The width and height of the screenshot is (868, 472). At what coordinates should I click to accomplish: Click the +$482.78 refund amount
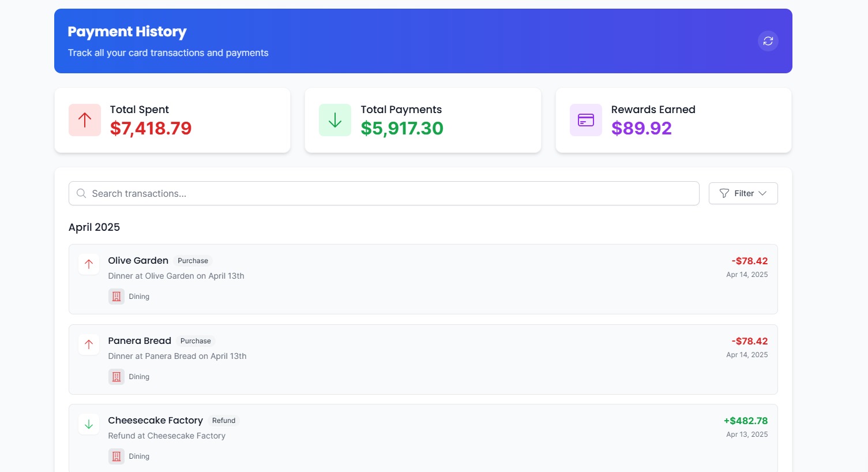tap(746, 421)
